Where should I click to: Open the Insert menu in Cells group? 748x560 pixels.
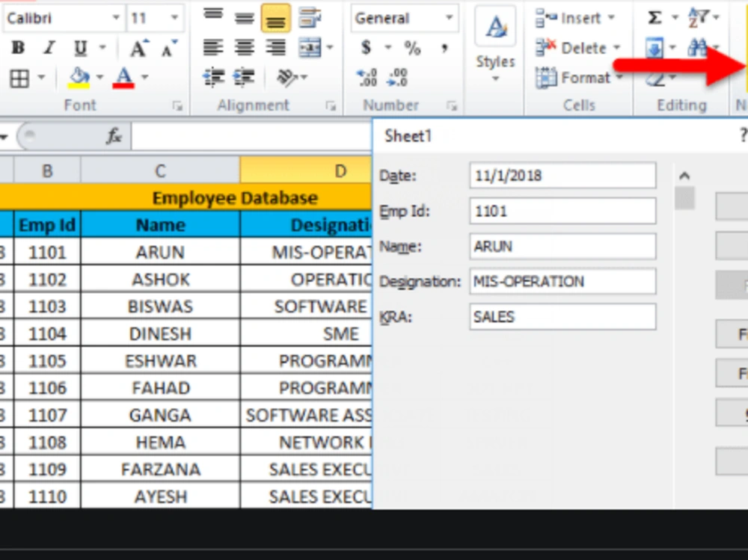point(572,18)
